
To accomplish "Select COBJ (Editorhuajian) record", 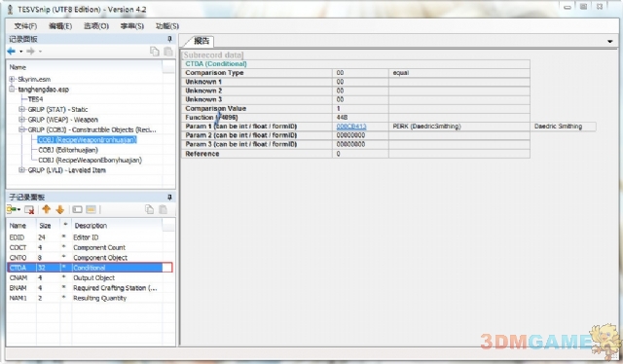I will pos(68,150).
